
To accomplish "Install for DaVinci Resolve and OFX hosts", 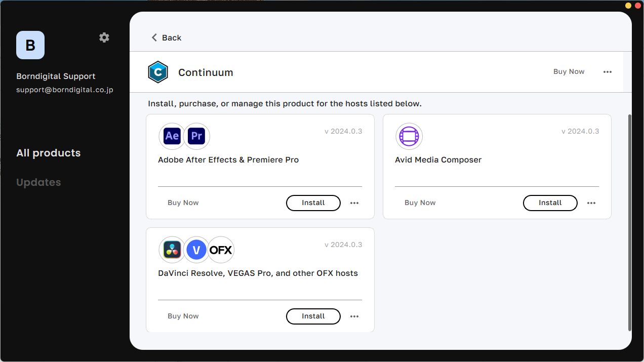I will tap(313, 316).
